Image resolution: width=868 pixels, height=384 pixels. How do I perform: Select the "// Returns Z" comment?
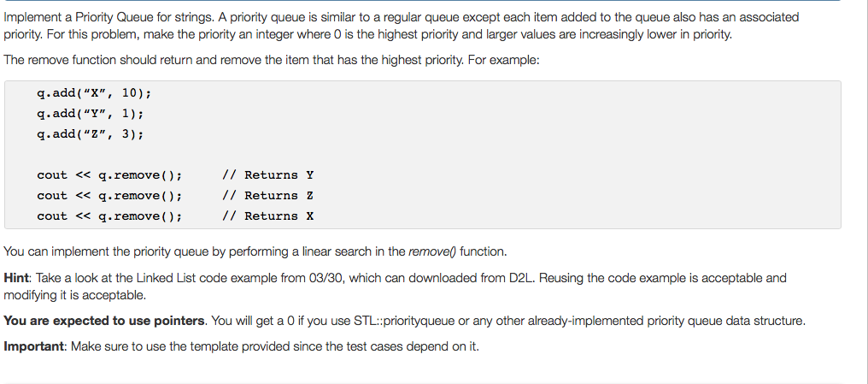(267, 196)
